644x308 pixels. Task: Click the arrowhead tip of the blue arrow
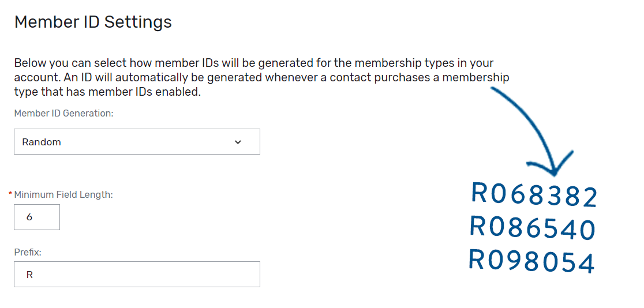[555, 174]
